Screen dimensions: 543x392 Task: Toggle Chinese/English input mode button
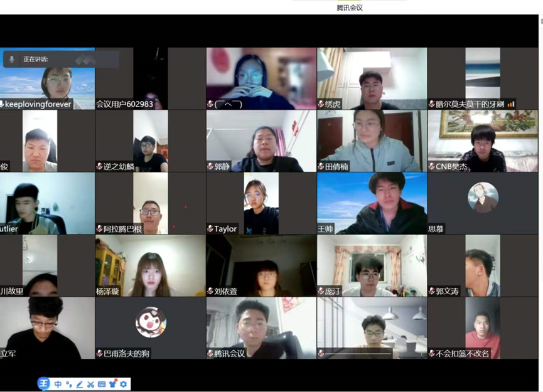tap(58, 384)
